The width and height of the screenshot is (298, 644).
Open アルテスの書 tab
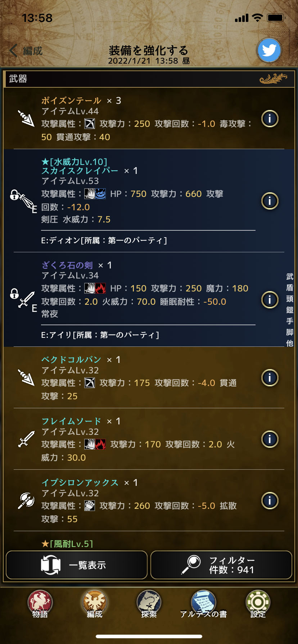[x=203, y=604]
